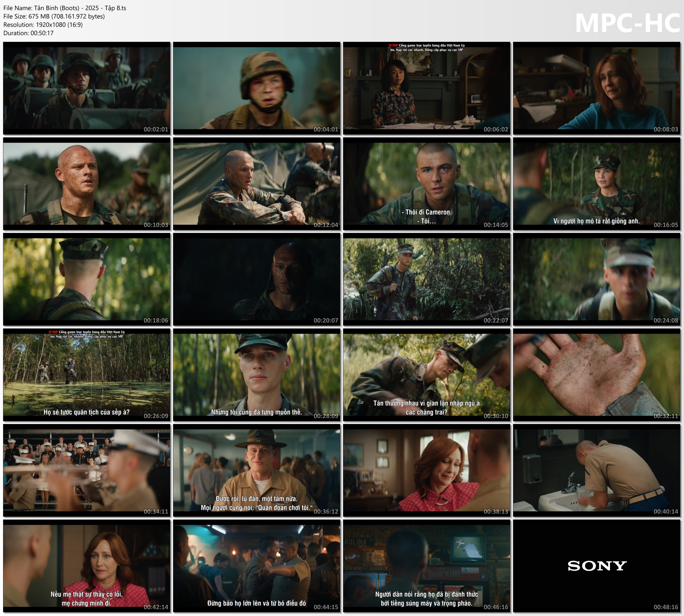Select the dirty hand thumbnail 00:32:11

[596, 375]
